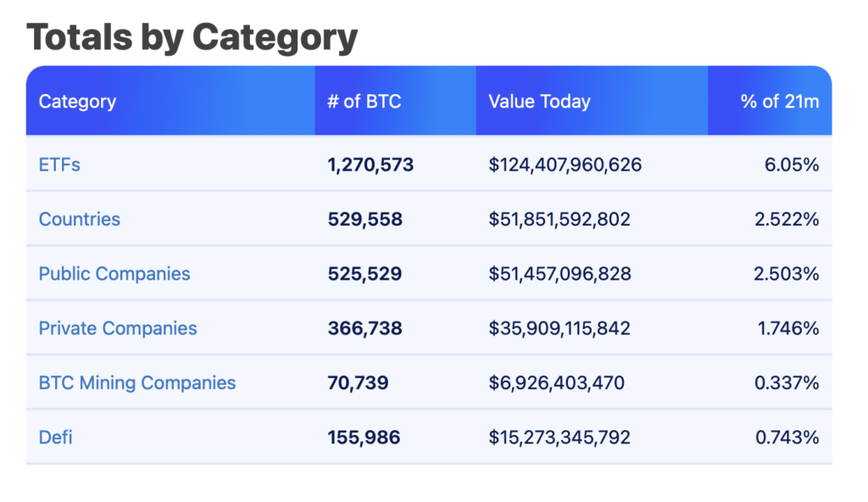This screenshot has height=502, width=868.
Task: Open the Public Companies category link
Action: (114, 274)
